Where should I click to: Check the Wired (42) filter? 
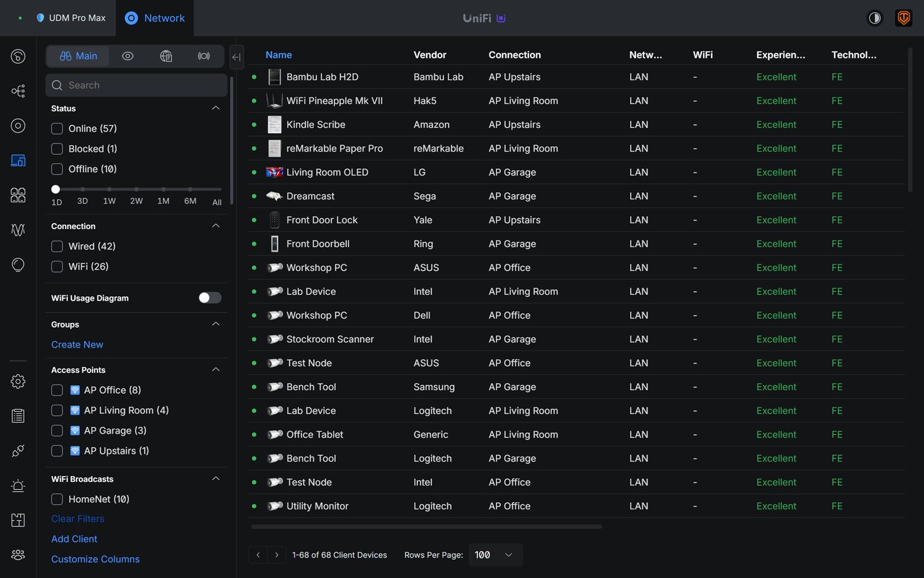(57, 246)
